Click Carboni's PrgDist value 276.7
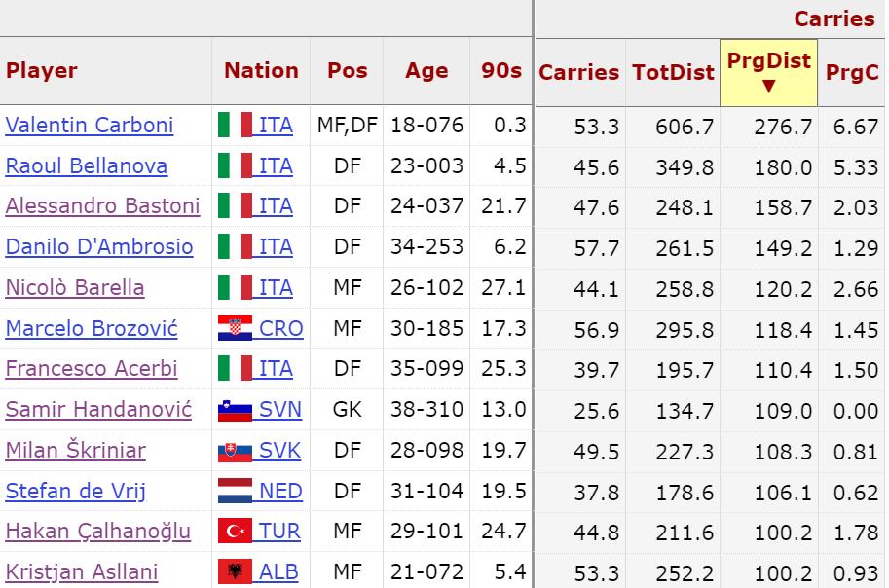Viewport: 889px width, 588px height. pyautogui.click(x=782, y=127)
